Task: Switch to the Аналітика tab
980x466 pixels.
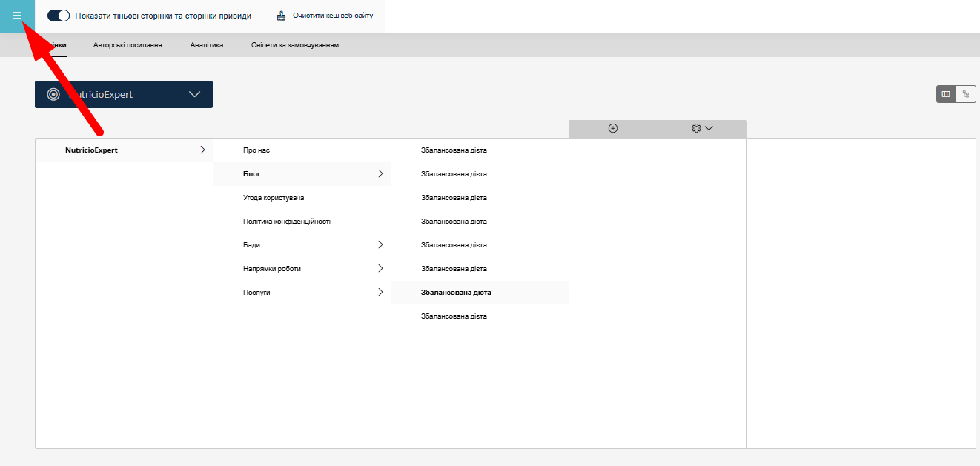Action: [x=207, y=45]
